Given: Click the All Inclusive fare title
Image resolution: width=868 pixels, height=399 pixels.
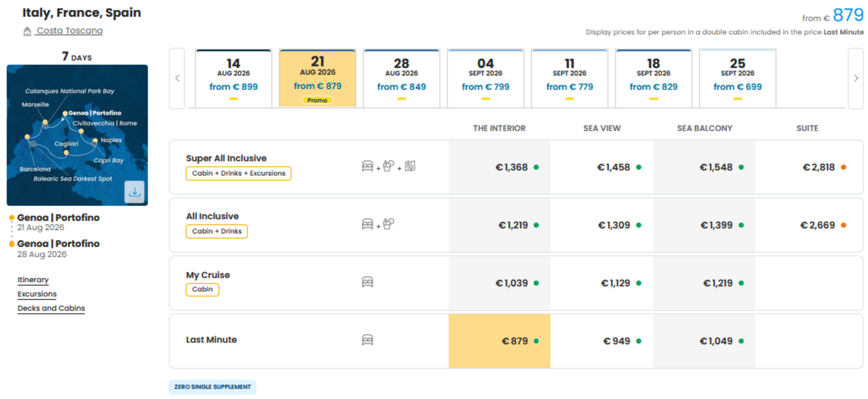Looking at the screenshot, I should tap(213, 216).
